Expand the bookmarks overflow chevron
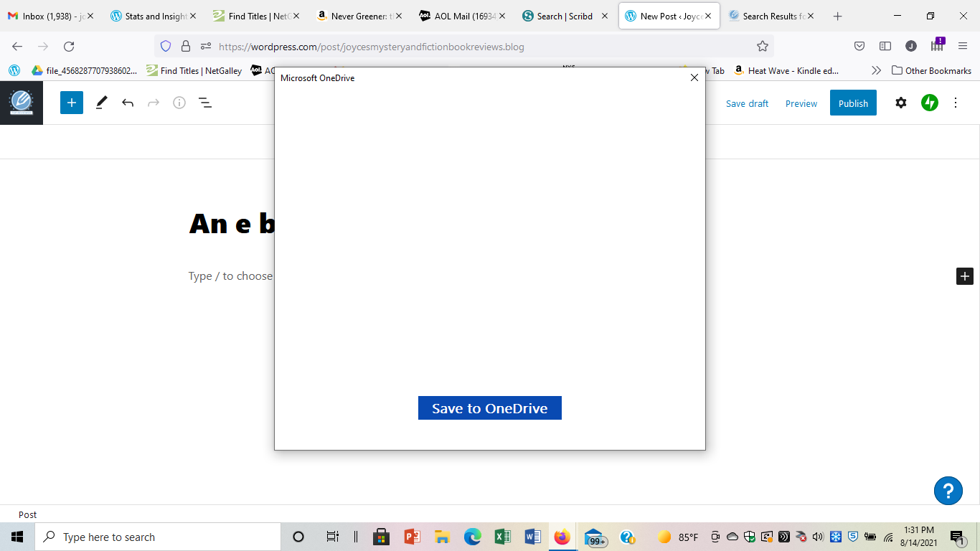The width and height of the screenshot is (980, 551). point(876,70)
